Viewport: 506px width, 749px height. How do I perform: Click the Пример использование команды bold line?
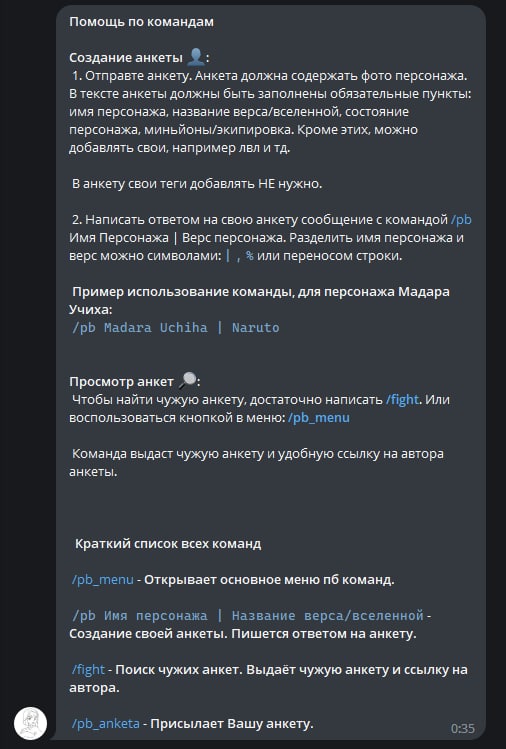point(259,300)
